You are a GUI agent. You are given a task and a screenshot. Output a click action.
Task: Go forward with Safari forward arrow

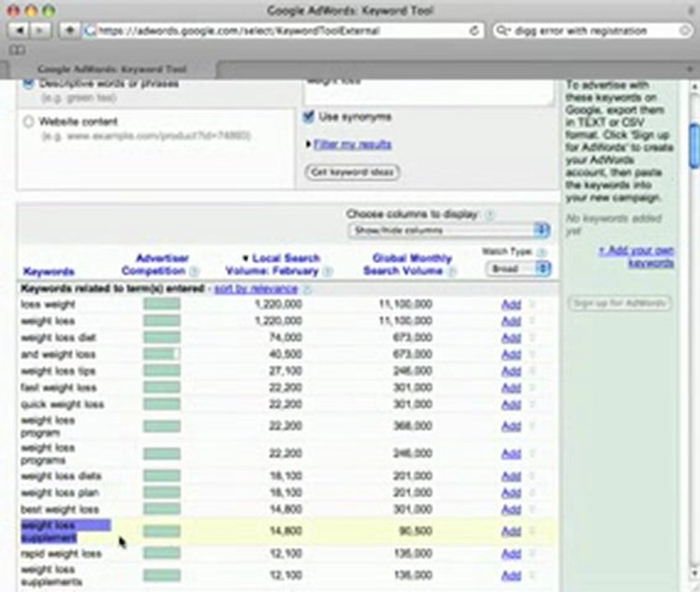[x=40, y=30]
